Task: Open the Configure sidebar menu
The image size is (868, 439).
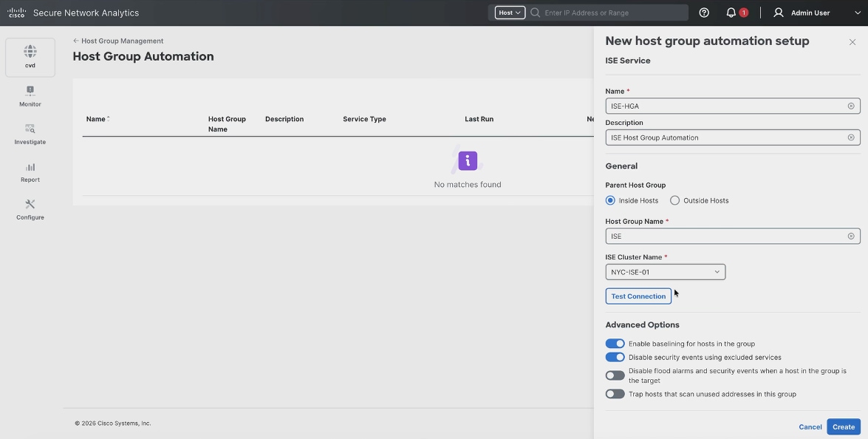Action: click(30, 210)
